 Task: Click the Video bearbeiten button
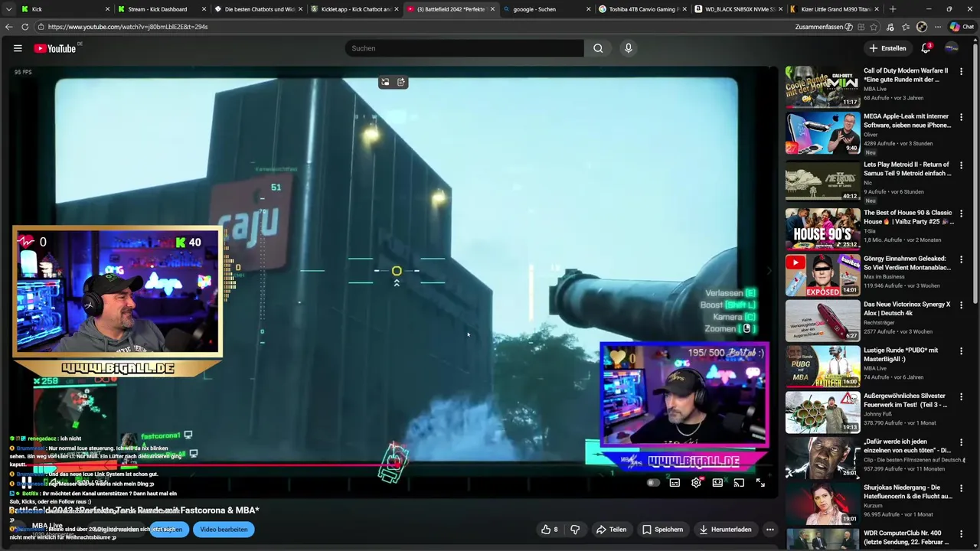click(224, 530)
